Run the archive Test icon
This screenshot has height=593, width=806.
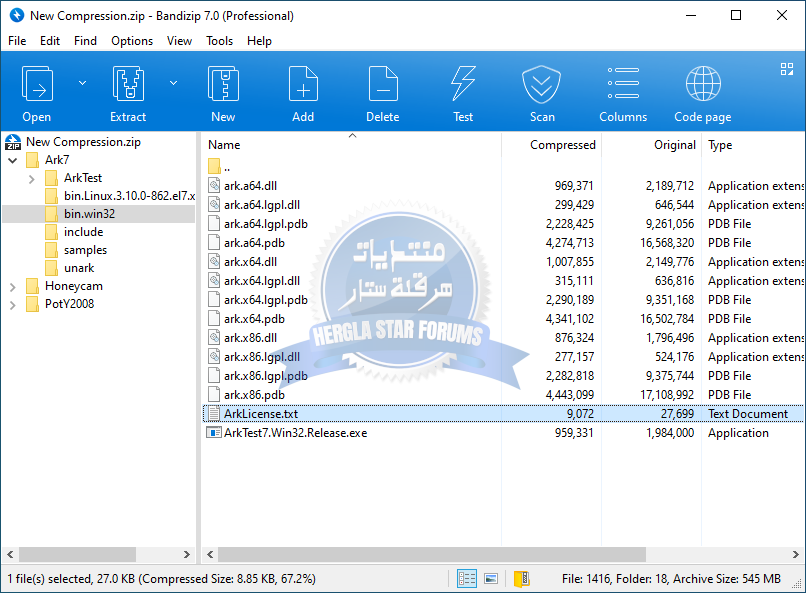[x=463, y=84]
